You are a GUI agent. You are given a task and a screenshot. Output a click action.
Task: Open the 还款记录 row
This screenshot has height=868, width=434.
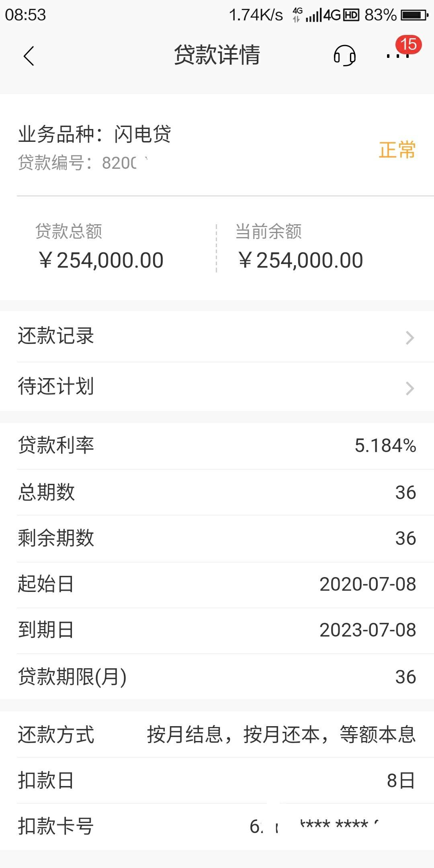coord(217,337)
